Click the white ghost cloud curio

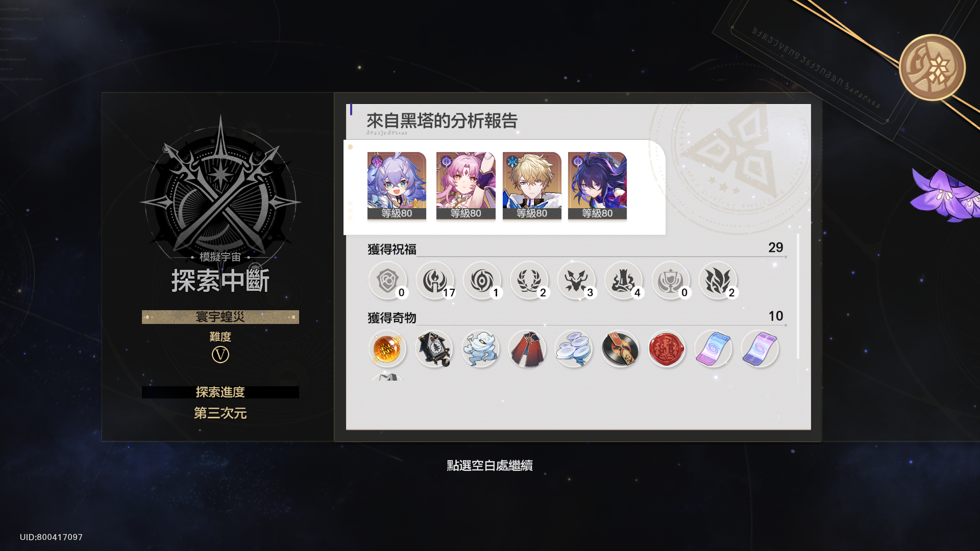(x=480, y=349)
